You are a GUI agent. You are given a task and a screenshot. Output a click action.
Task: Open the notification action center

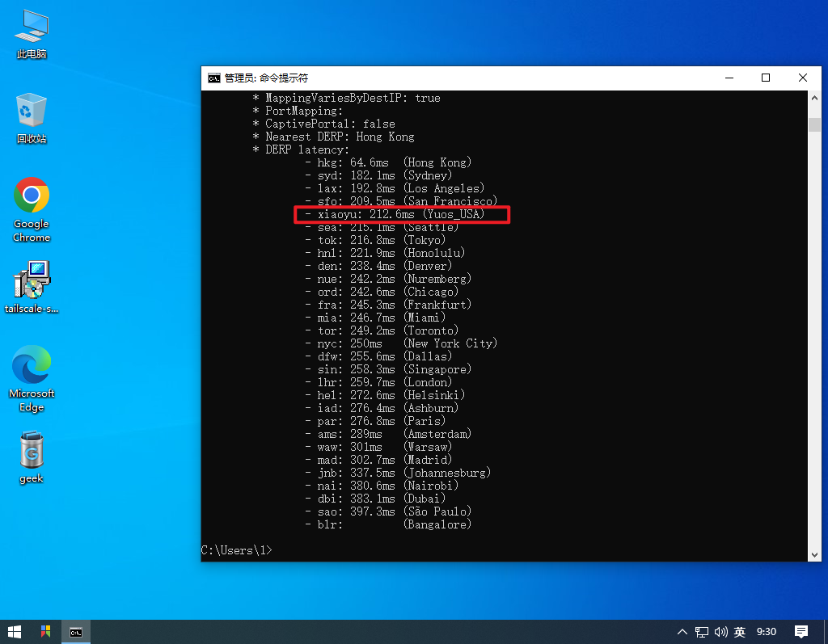(x=801, y=632)
